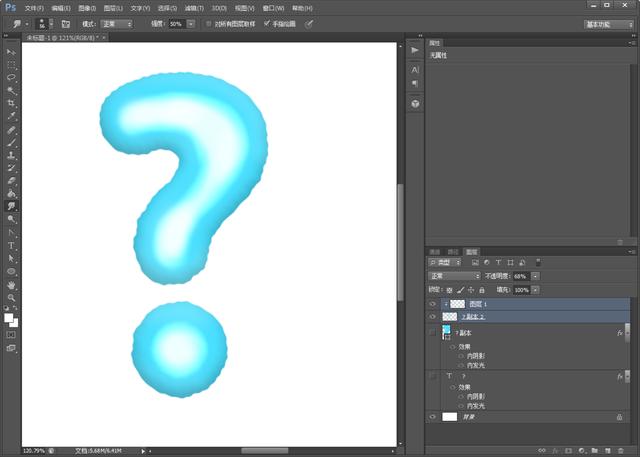Select the Zoom tool

11,297
